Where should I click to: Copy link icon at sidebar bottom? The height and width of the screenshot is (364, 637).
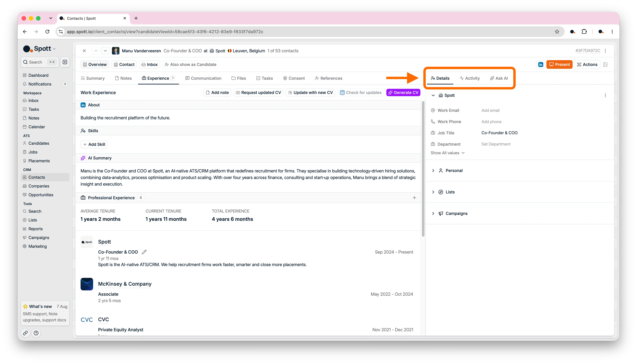point(26,333)
